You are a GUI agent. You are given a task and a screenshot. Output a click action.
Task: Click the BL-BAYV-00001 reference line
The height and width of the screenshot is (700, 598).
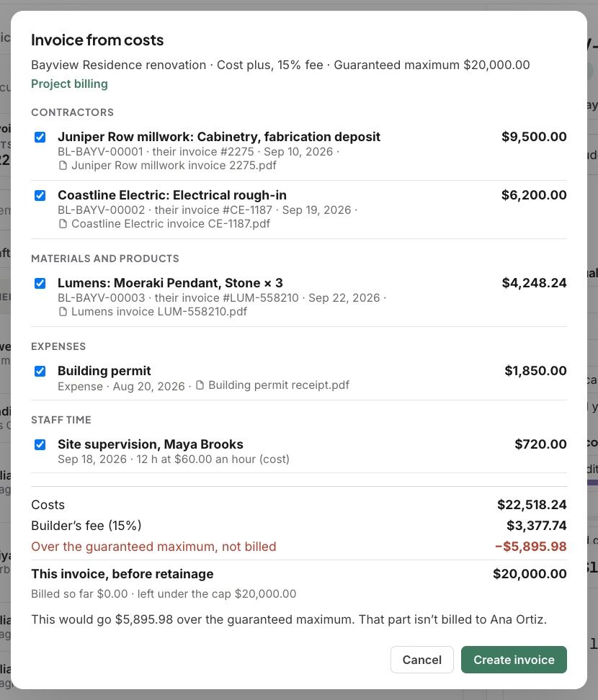coord(198,152)
